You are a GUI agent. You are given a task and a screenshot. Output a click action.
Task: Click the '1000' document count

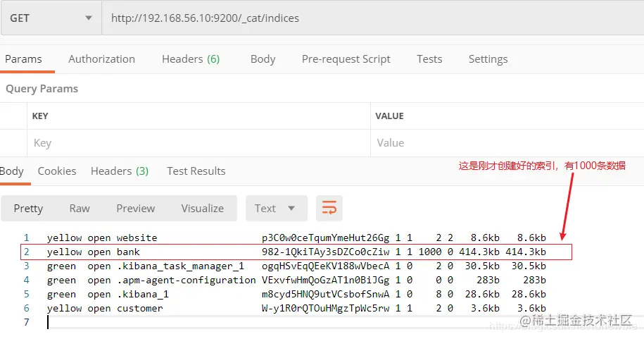click(430, 252)
